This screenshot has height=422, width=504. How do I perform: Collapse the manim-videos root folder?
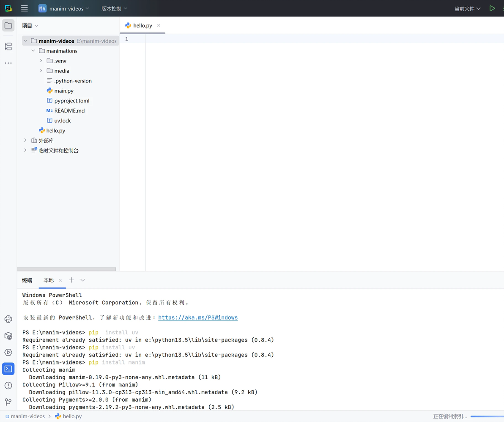(x=25, y=41)
